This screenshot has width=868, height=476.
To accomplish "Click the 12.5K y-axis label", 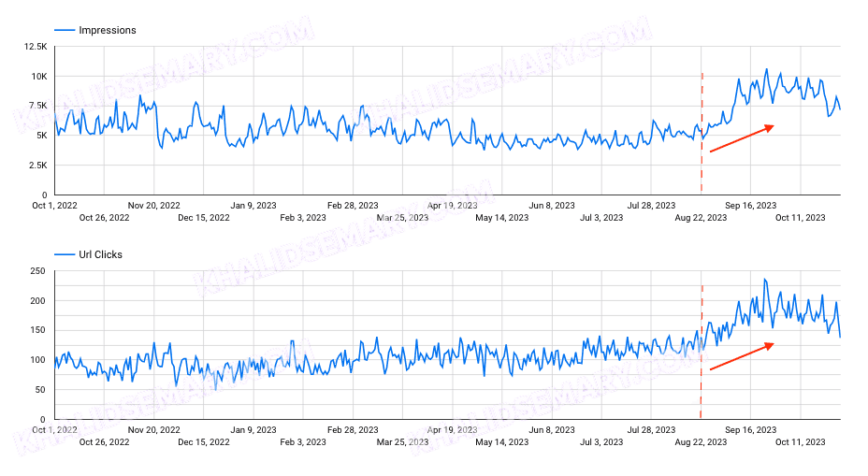I will 36,47.
